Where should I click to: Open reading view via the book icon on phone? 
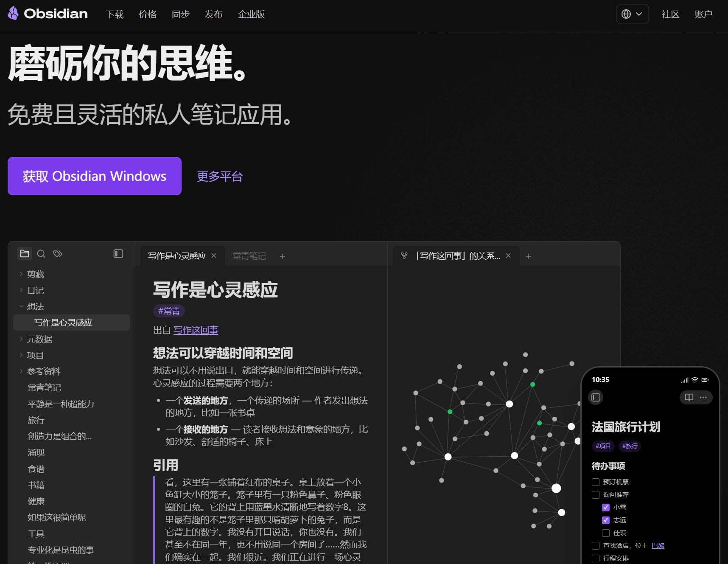(689, 397)
